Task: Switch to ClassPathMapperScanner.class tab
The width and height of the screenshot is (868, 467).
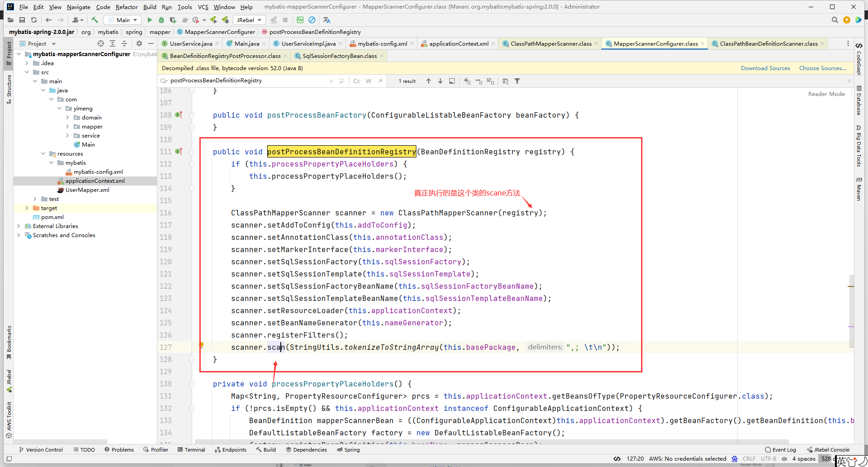Action: click(551, 43)
